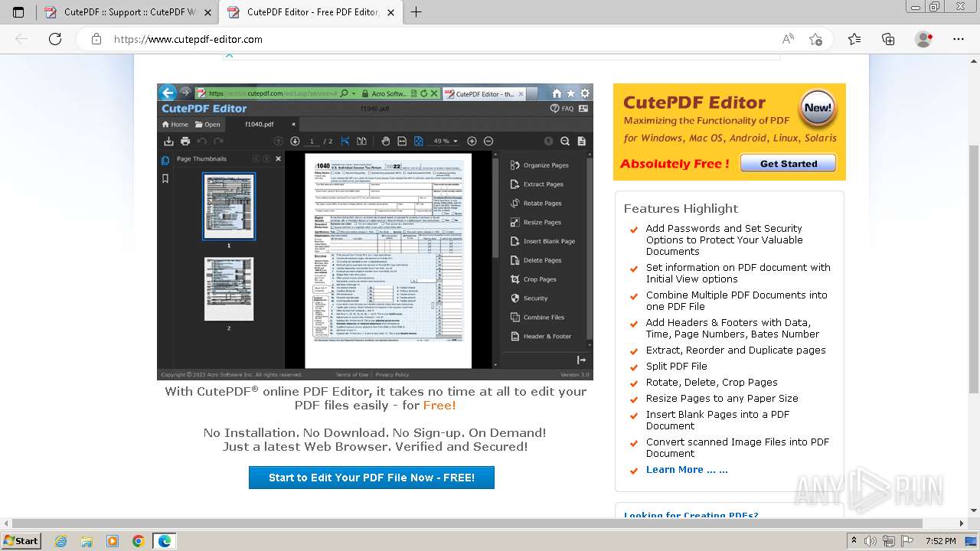The height and width of the screenshot is (551, 980).
Task: Click the Home button in editor screenshot
Action: click(x=175, y=124)
